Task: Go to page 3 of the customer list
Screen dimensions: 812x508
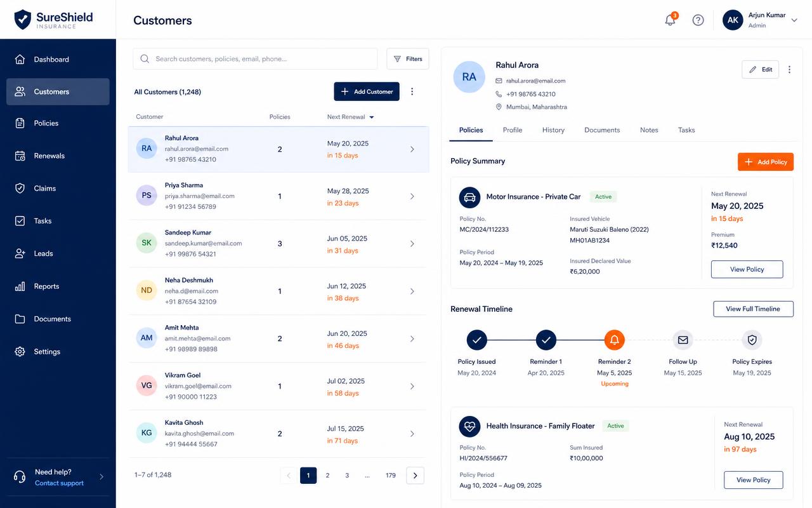Action: [x=347, y=475]
